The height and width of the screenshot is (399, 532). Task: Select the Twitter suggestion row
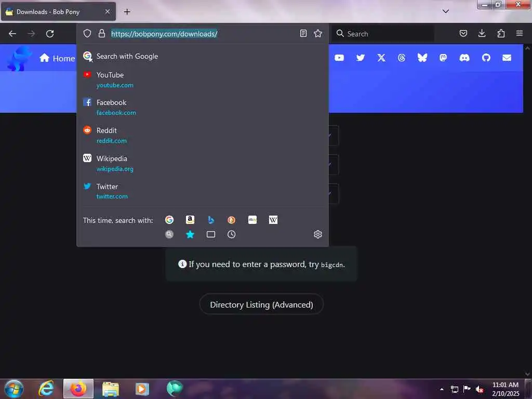(203, 191)
